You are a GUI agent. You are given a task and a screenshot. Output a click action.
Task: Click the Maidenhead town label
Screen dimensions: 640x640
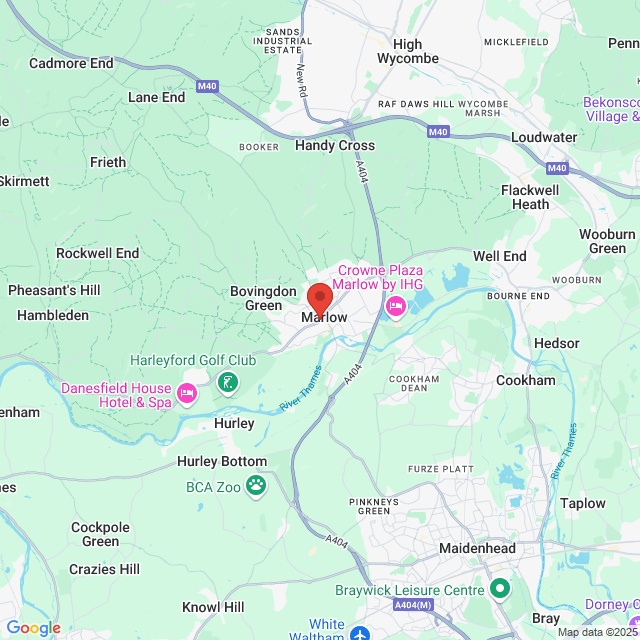pyautogui.click(x=477, y=548)
